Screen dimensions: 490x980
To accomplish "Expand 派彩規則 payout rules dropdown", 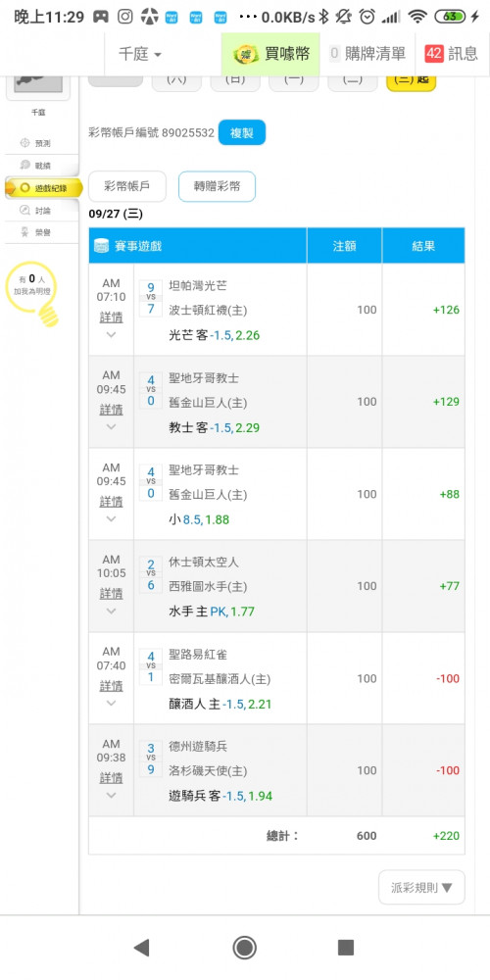I will [421, 888].
